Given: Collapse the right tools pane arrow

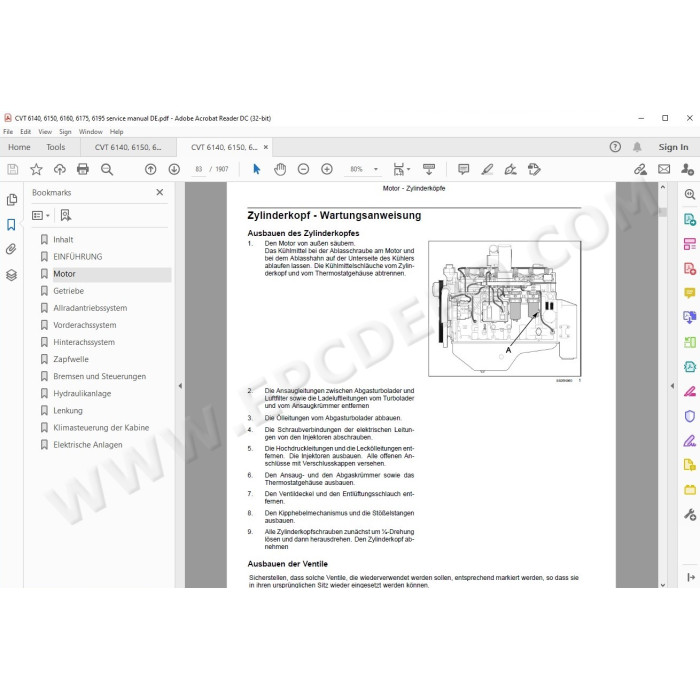Looking at the screenshot, I should [672, 386].
